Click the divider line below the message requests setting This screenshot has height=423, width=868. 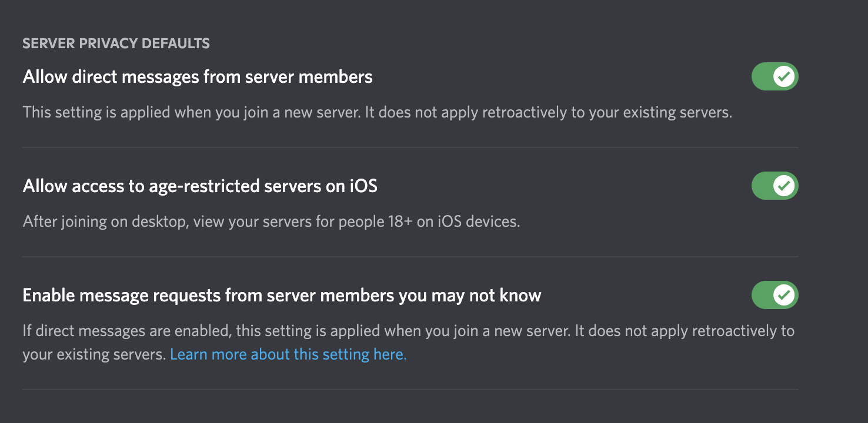pos(410,390)
